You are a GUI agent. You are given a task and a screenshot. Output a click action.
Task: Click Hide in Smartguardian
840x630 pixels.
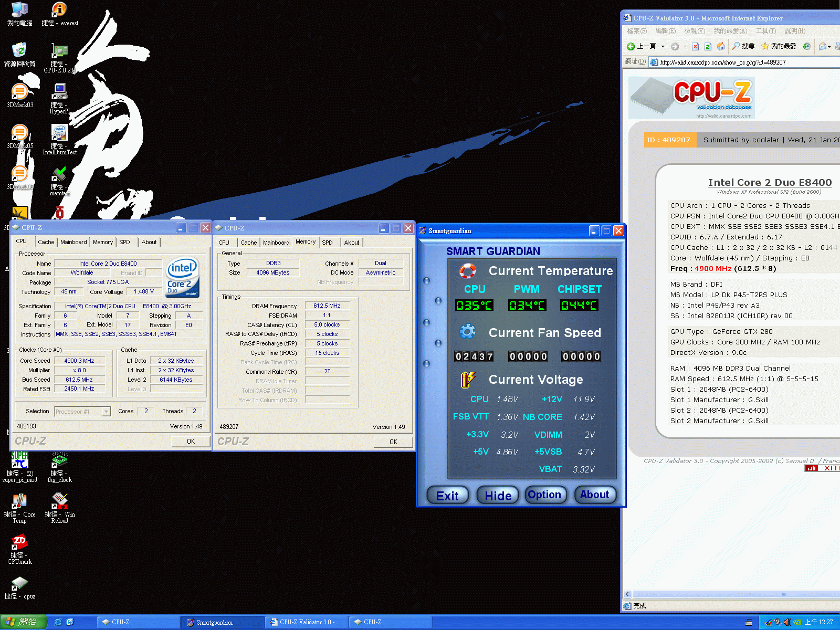coord(498,495)
